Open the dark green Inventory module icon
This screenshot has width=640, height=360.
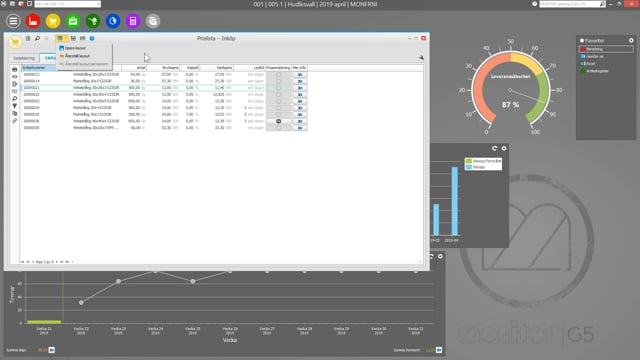pyautogui.click(x=93, y=21)
